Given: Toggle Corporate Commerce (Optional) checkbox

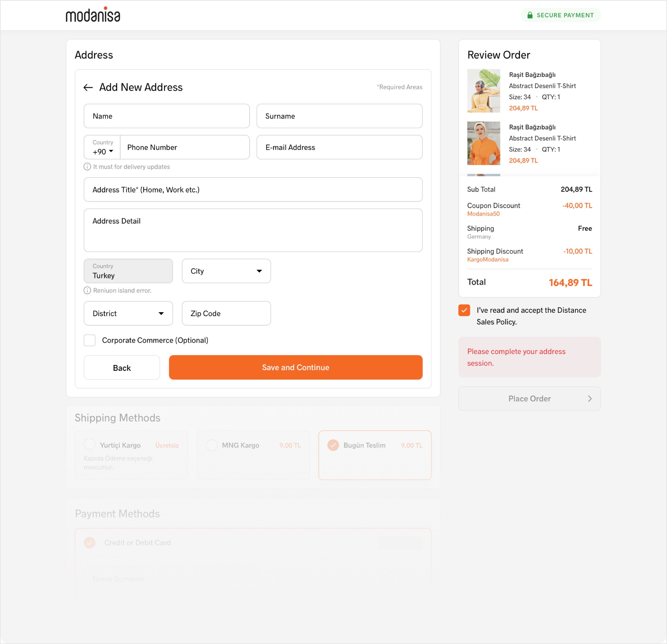Looking at the screenshot, I should coord(89,340).
